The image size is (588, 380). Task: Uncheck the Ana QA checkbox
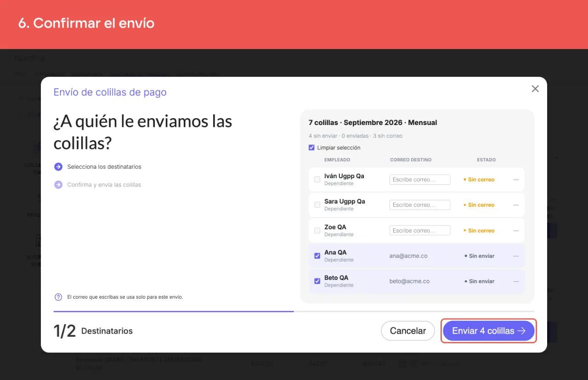tap(317, 256)
